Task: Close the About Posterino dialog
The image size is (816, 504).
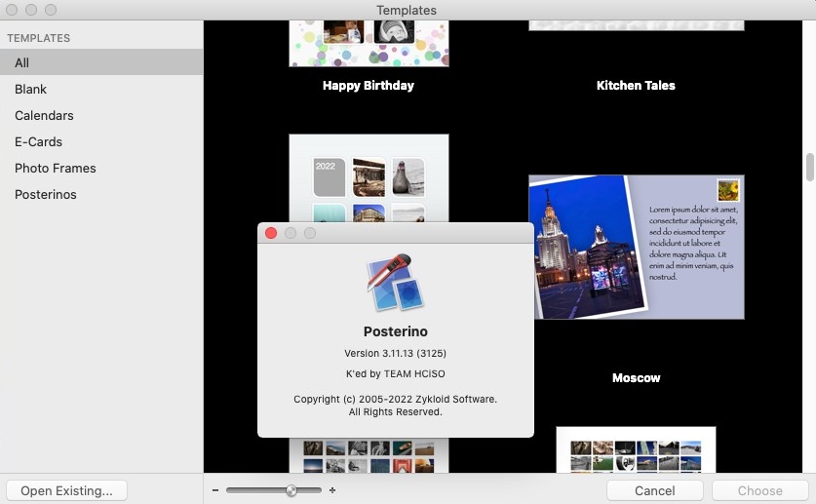Action: [x=271, y=233]
